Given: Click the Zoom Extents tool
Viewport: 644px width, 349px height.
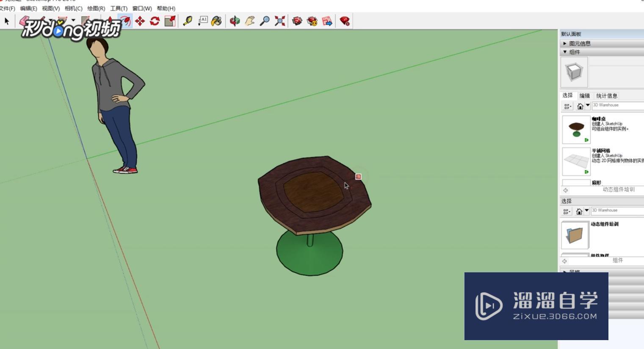Looking at the screenshot, I should tap(279, 21).
